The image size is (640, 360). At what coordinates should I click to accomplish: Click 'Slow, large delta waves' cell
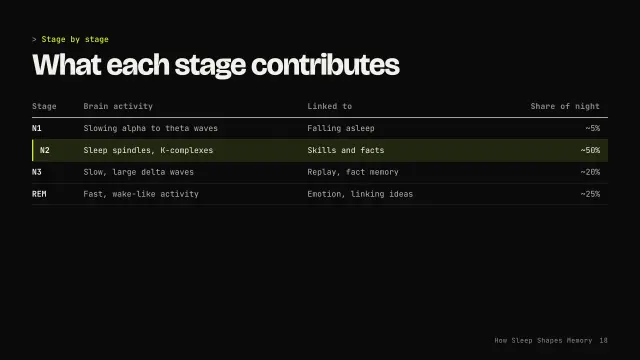click(x=138, y=172)
